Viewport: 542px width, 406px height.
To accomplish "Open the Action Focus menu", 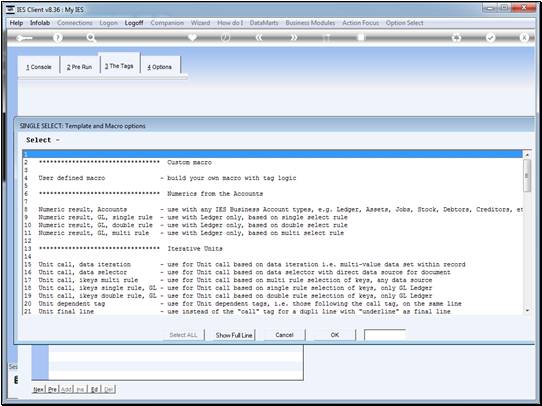I will [x=361, y=23].
